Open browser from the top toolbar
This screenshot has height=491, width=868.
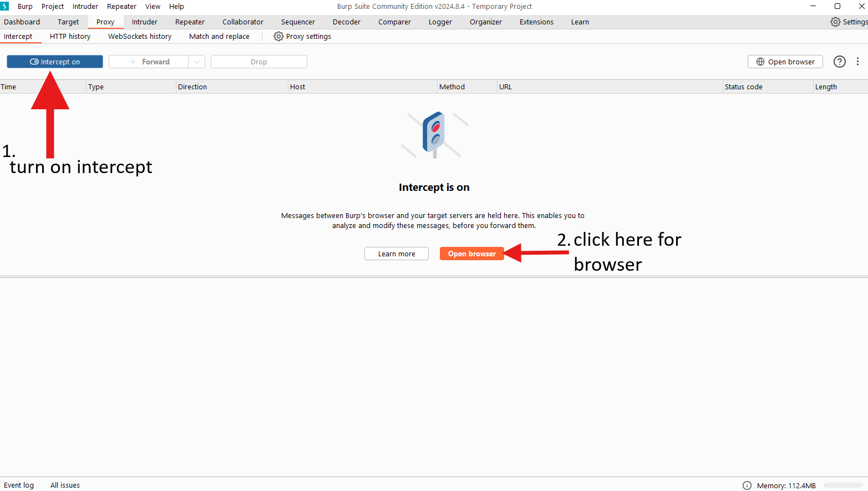785,62
